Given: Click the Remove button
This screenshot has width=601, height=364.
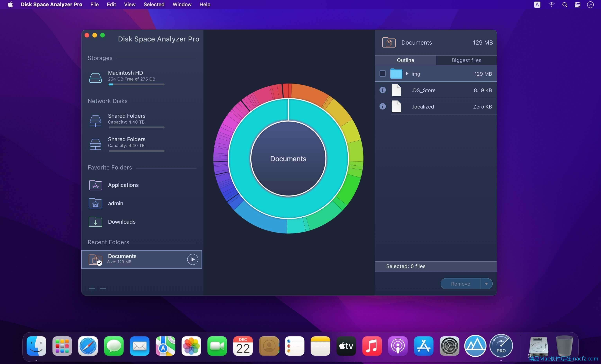Looking at the screenshot, I should coord(461,284).
